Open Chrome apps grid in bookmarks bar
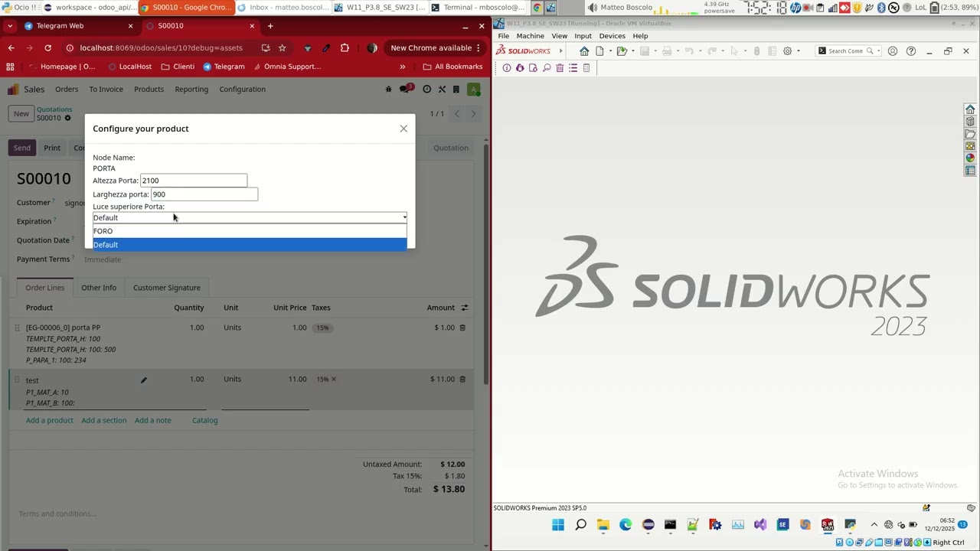The image size is (980, 551). point(10,67)
